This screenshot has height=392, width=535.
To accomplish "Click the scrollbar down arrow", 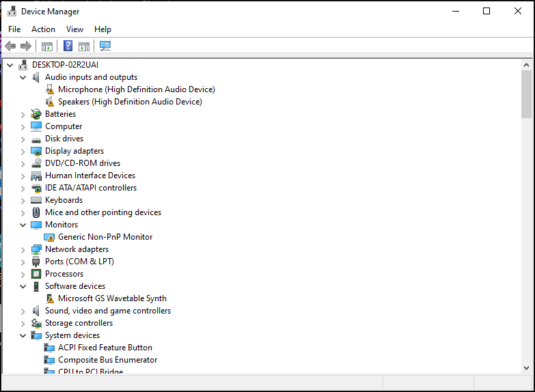I will pyautogui.click(x=526, y=368).
